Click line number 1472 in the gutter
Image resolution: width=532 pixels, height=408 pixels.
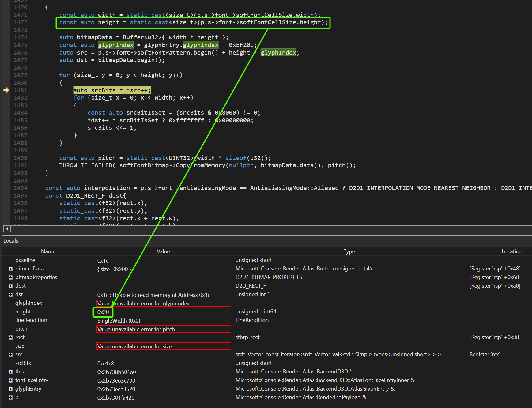click(x=20, y=22)
